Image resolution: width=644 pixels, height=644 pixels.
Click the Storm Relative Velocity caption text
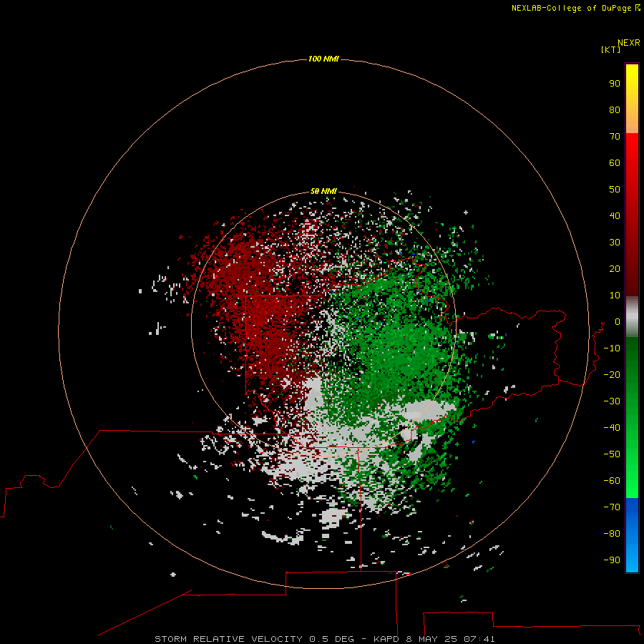[324, 639]
